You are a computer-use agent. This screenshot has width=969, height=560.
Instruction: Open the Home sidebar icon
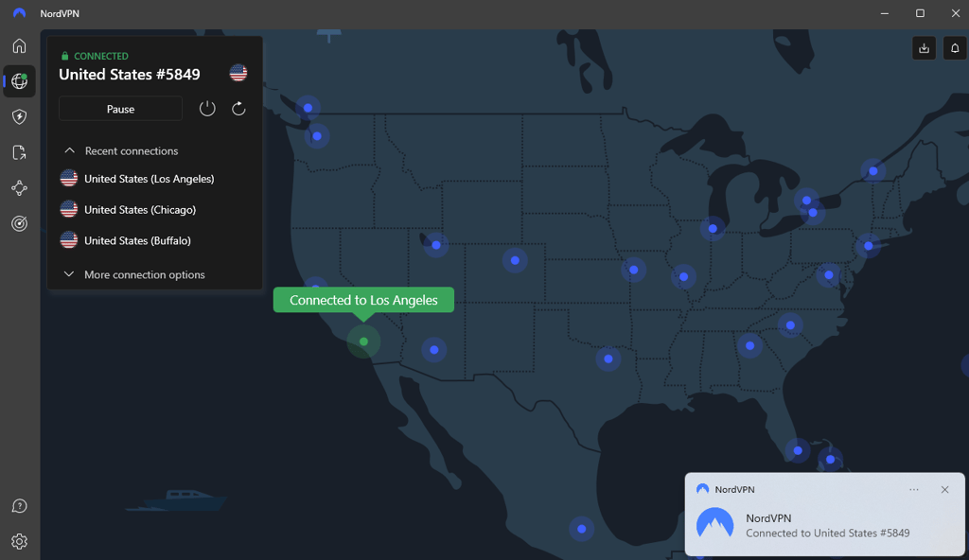[x=19, y=45]
